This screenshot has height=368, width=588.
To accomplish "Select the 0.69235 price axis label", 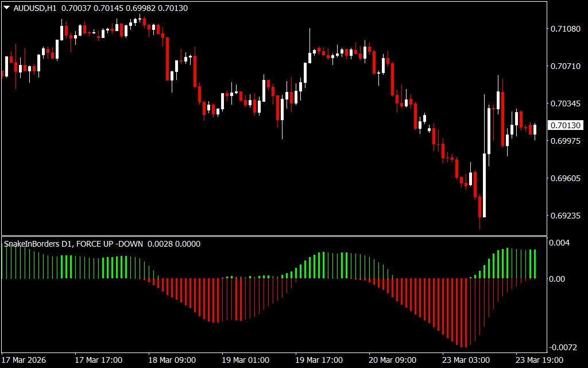I will pos(565,216).
